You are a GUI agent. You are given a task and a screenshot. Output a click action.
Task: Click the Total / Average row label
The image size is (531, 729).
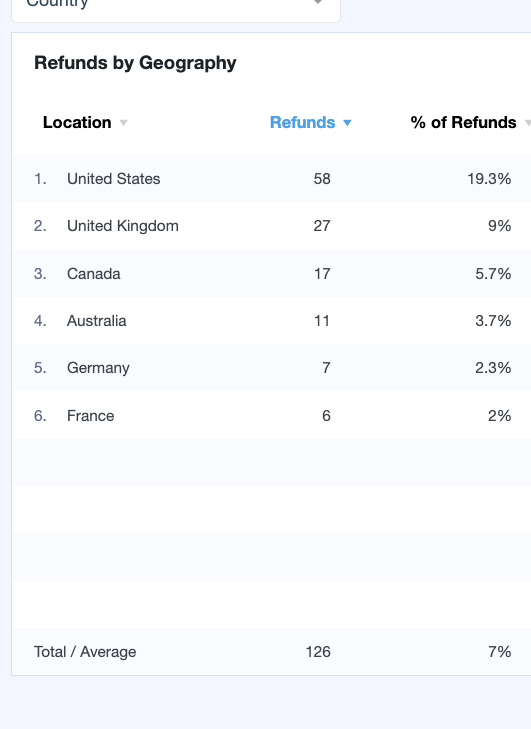tap(85, 652)
